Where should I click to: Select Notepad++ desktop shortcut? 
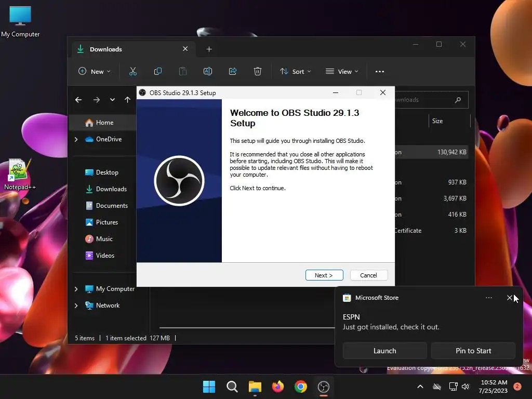(19, 175)
